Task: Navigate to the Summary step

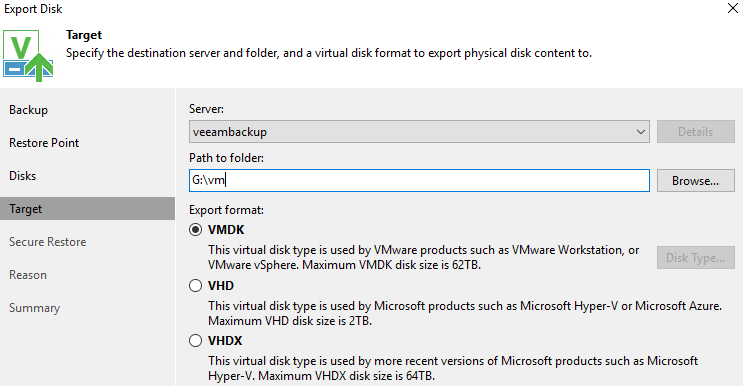Action: pyautogui.click(x=35, y=308)
